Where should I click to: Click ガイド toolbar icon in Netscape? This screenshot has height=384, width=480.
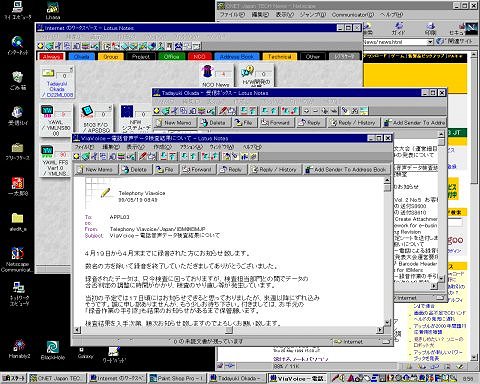[x=398, y=29]
